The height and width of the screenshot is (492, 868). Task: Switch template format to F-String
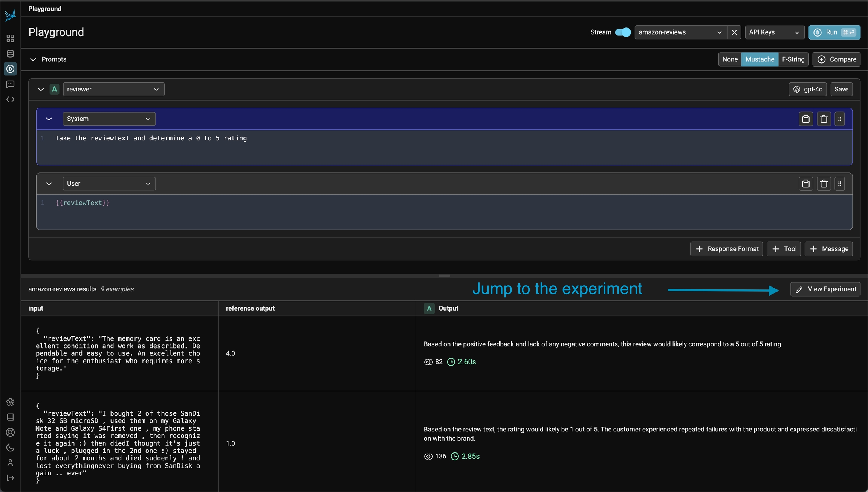(x=793, y=59)
